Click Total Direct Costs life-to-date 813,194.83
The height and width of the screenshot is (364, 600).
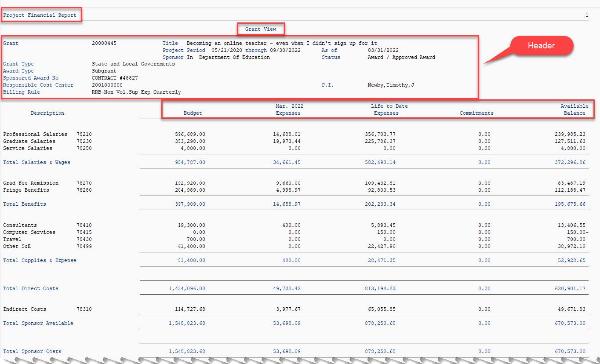coord(380,289)
